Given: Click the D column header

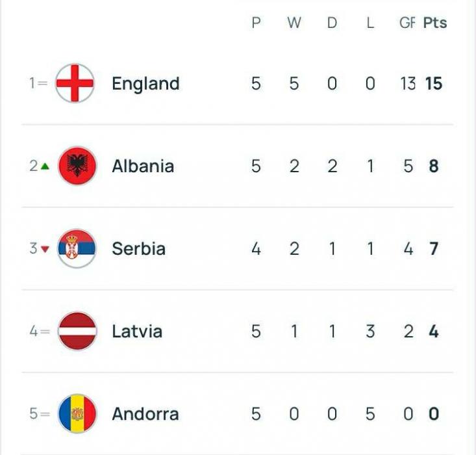Looking at the screenshot, I should click(x=332, y=23).
